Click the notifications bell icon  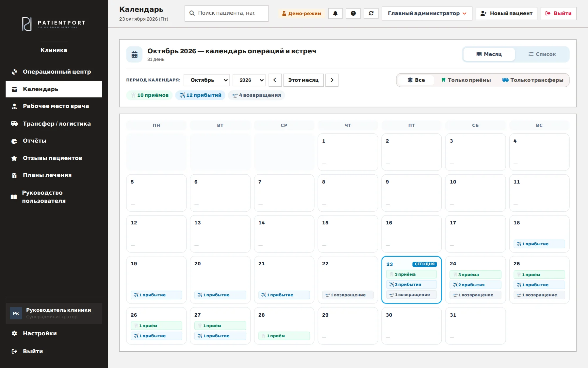coord(335,13)
